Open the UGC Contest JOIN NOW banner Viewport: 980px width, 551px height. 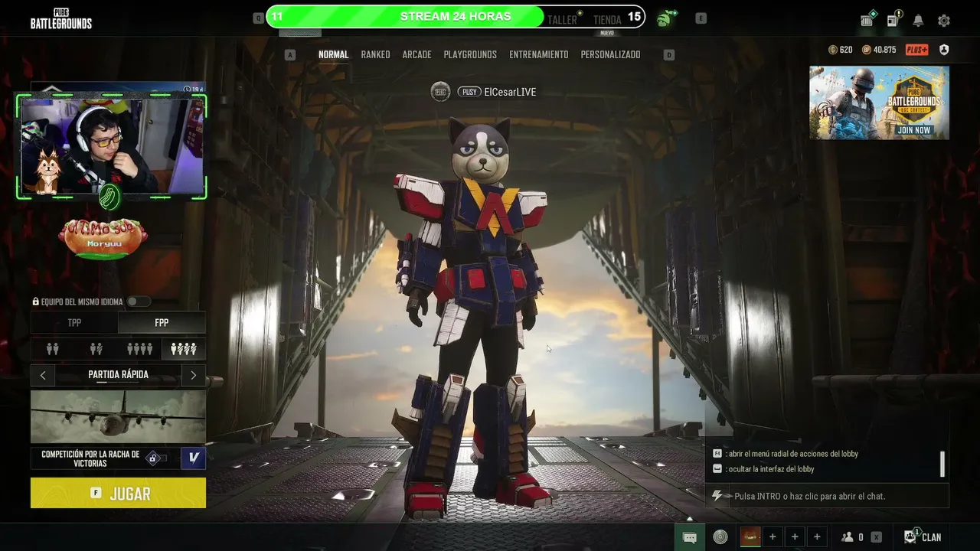pyautogui.click(x=879, y=103)
